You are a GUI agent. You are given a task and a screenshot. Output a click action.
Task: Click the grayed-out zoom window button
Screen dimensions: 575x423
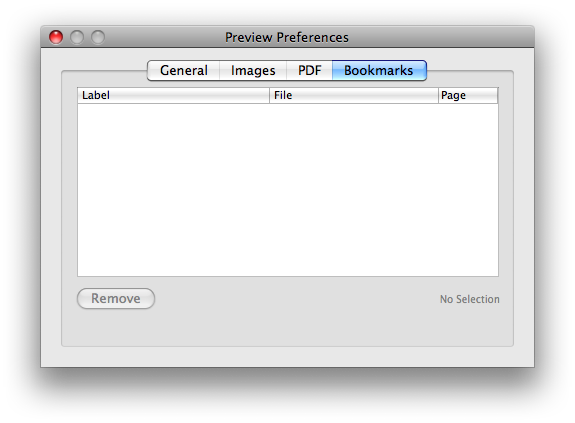click(x=98, y=37)
